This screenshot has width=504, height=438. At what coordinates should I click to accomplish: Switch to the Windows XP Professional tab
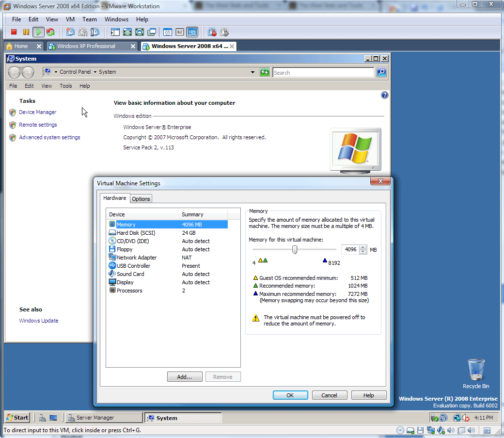tap(92, 47)
